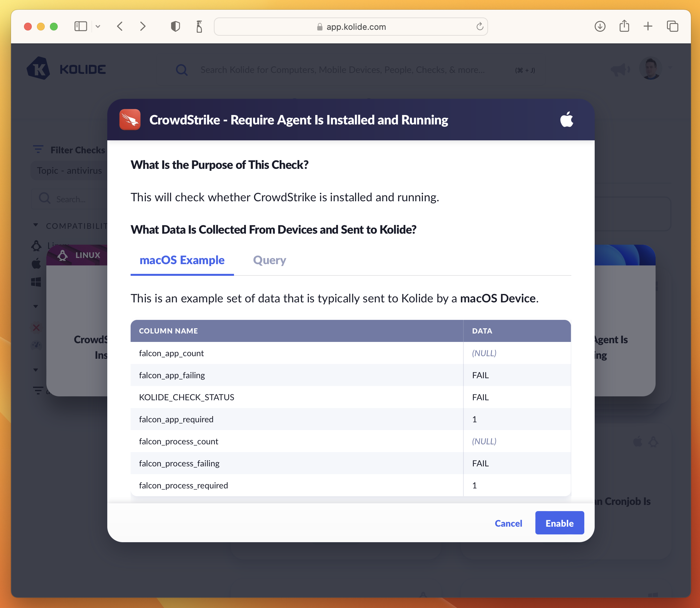Select the macOS Example tab
700x608 pixels.
point(182,260)
